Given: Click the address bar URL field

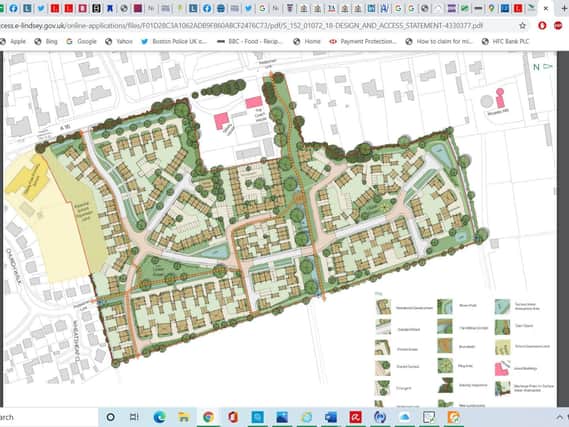Looking at the screenshot, I should click(x=254, y=26).
